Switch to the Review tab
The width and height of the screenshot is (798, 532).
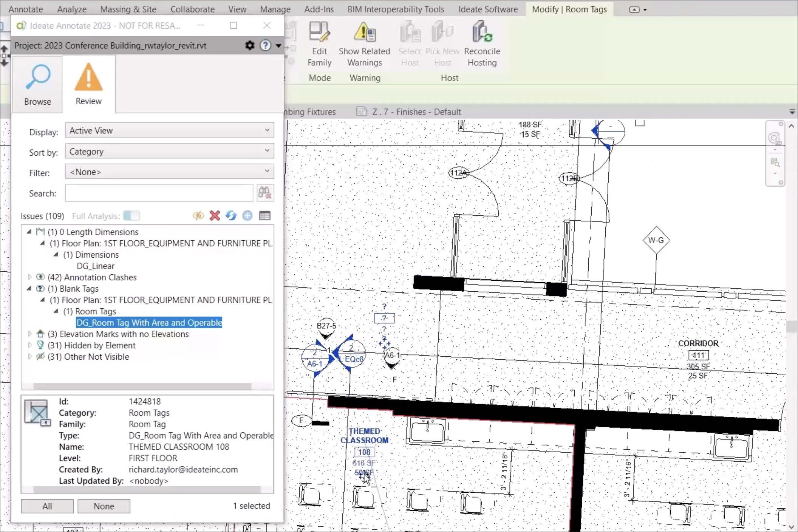pos(88,85)
